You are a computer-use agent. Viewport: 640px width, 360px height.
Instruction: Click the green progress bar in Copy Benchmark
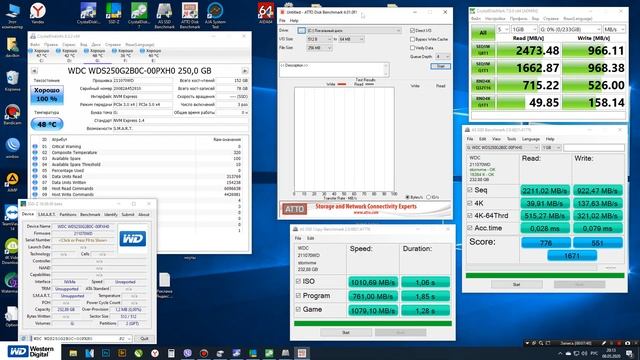(x=373, y=324)
